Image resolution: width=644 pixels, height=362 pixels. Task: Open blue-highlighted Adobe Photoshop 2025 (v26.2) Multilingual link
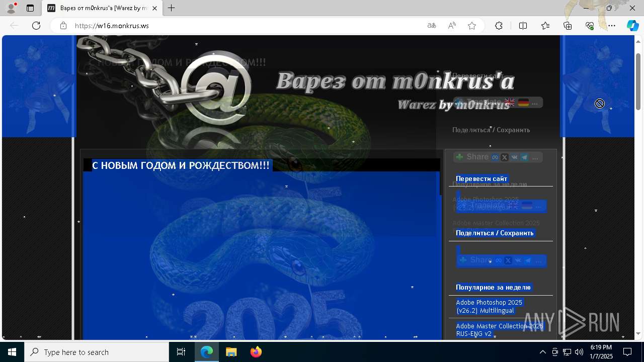pos(490,307)
